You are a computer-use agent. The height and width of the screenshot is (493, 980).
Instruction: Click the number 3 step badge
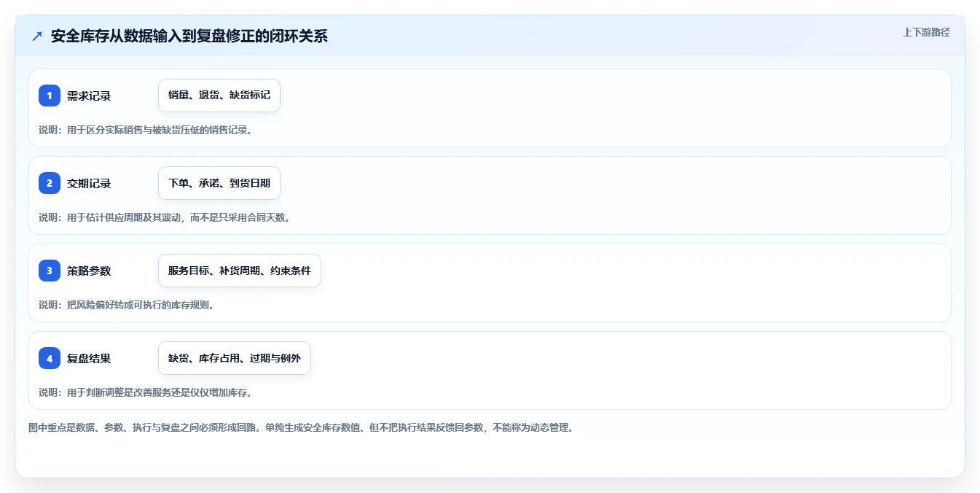[50, 271]
